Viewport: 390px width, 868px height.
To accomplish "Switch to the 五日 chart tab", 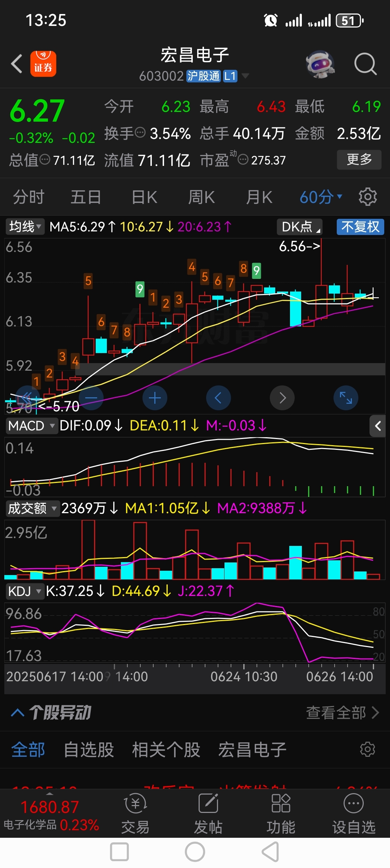I will (x=86, y=197).
